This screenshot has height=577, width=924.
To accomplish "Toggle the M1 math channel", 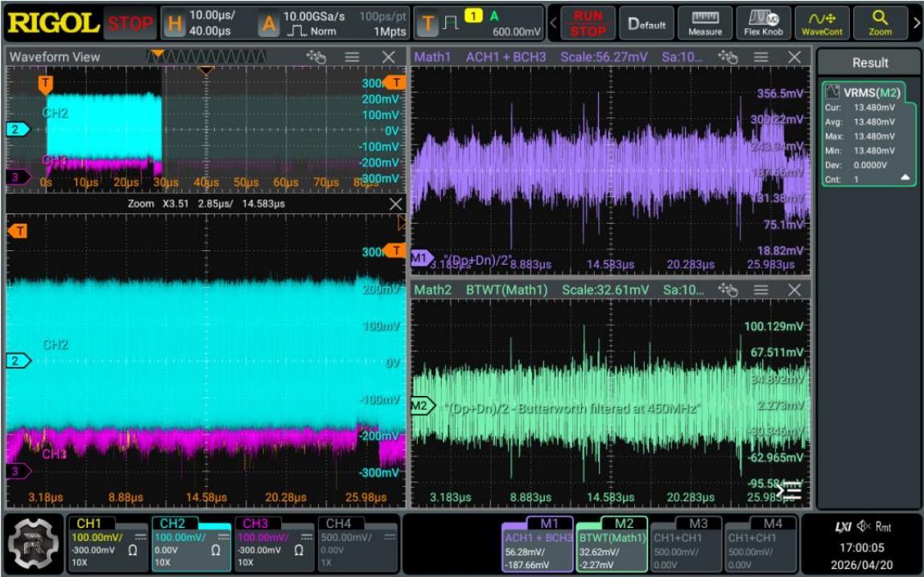I will 538,543.
